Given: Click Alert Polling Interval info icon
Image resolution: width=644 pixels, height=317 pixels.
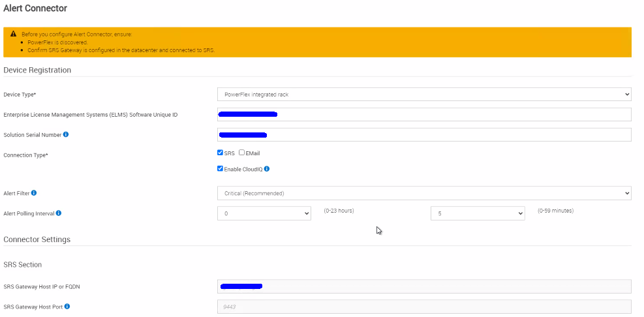Looking at the screenshot, I should coord(59,213).
